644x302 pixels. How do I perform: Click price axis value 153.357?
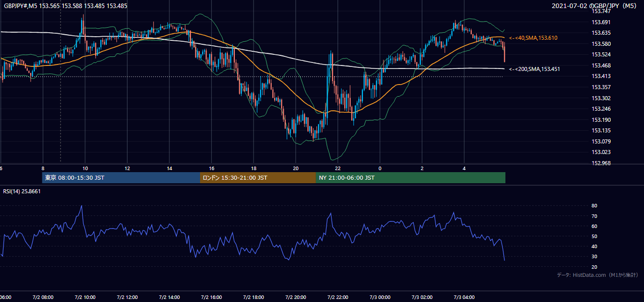coord(601,87)
